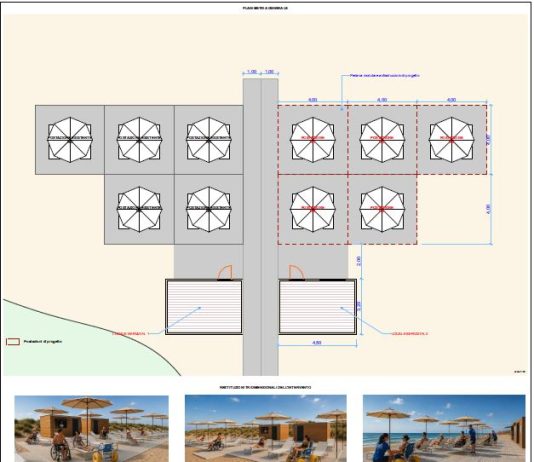Open the left beach rendering with wheelchair
Viewport: 534px width, 462px height.
coord(91,429)
